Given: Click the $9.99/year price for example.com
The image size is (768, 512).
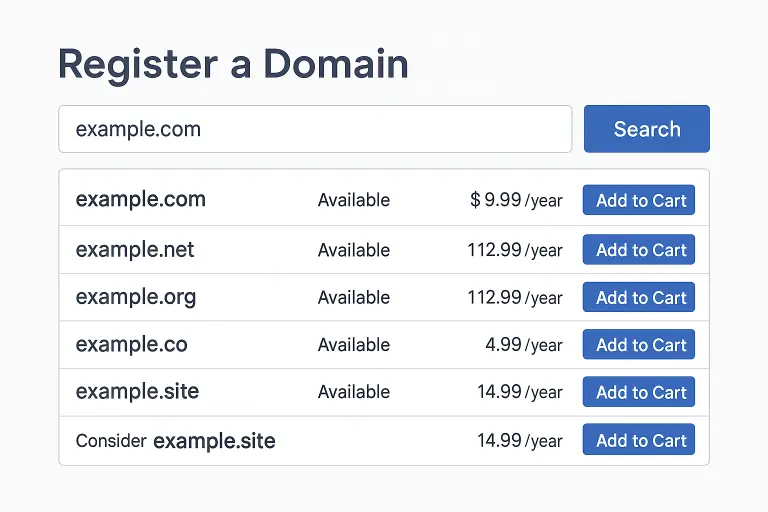Looking at the screenshot, I should (x=516, y=200).
